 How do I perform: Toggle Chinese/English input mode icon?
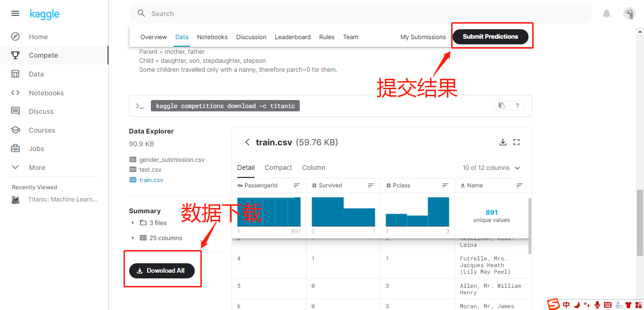[x=566, y=305]
